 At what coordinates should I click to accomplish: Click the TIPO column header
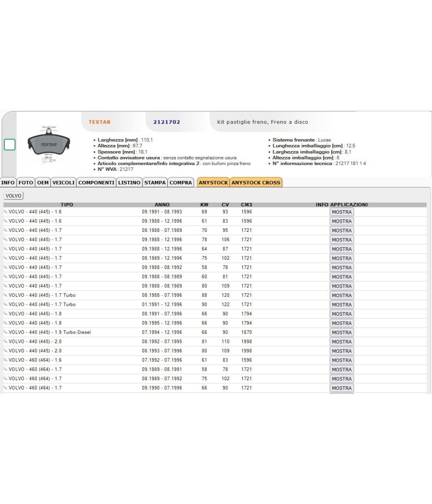[x=67, y=204]
